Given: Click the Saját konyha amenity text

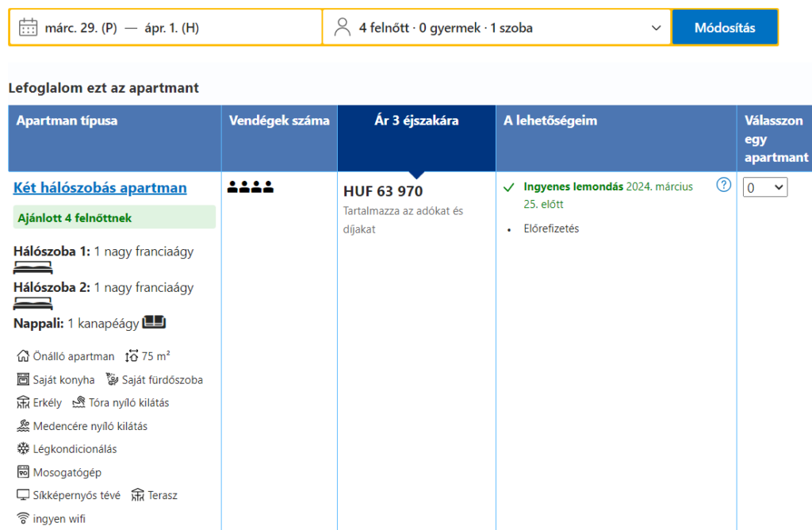Looking at the screenshot, I should (63, 380).
